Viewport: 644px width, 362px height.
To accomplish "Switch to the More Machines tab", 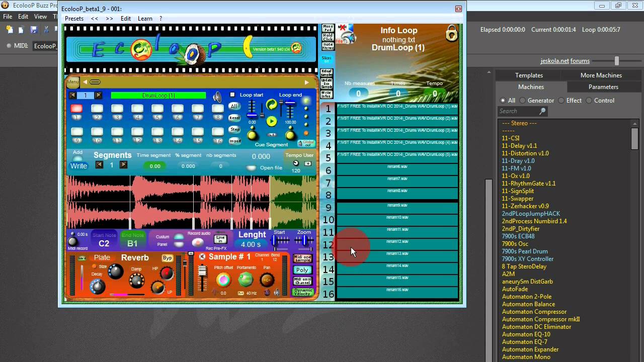I will [x=601, y=75].
